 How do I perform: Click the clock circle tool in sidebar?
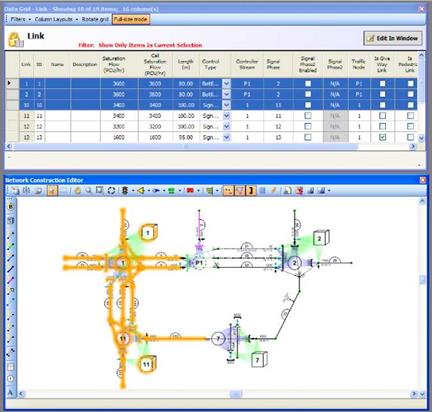11,379
